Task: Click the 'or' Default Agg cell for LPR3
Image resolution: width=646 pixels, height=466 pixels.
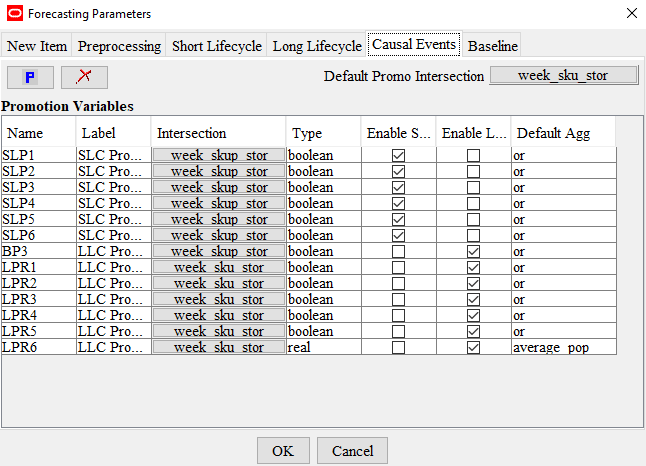Action: tap(564, 299)
